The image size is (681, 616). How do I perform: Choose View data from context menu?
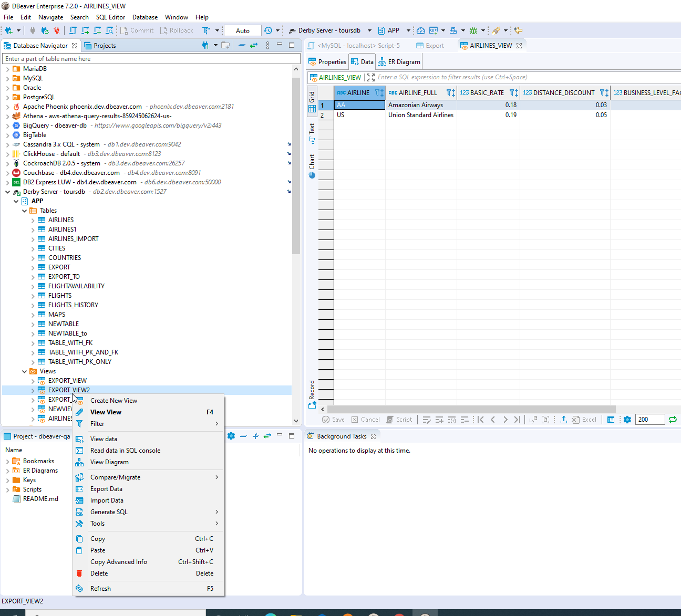[x=148, y=439]
